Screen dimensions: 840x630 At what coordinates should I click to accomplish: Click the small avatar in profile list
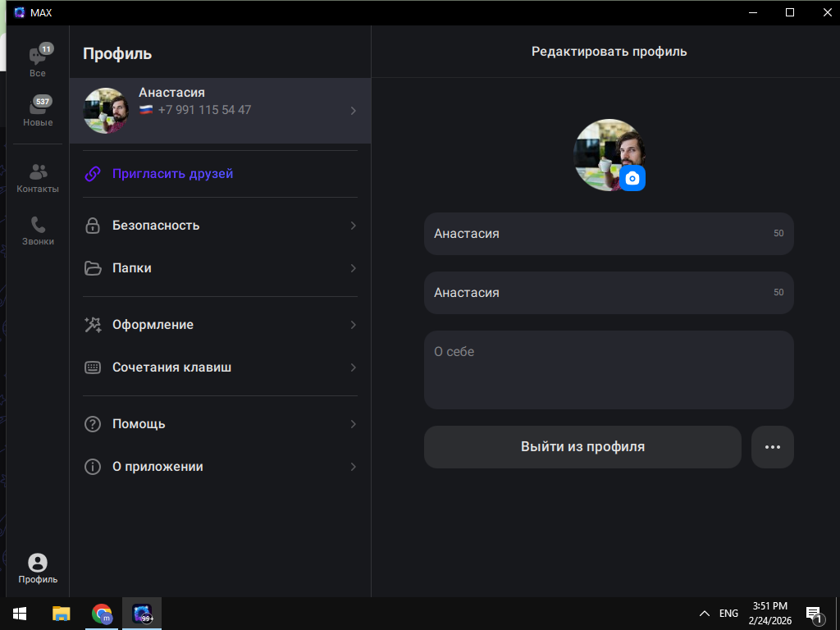point(106,111)
